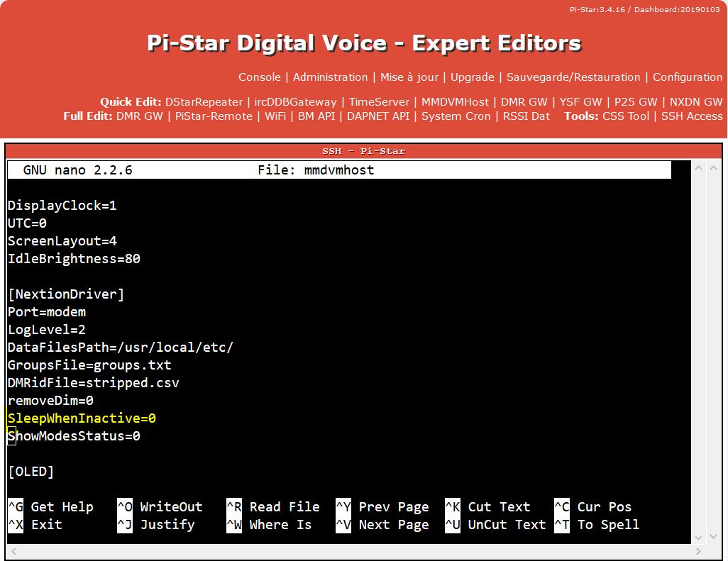The height and width of the screenshot is (561, 728).
Task: Click the GroupsFile=groups.txt line
Action: pyautogui.click(x=89, y=365)
